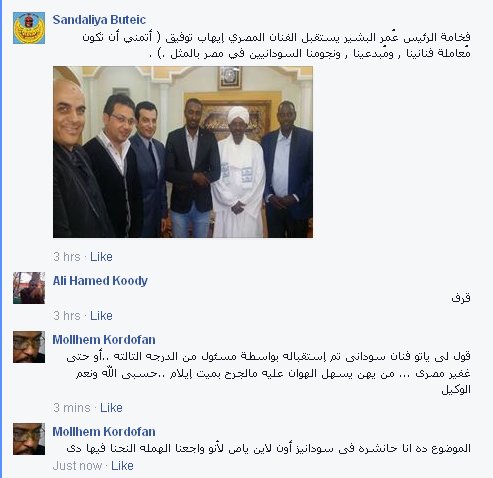Click the 3 mins timestamp

coord(72,408)
